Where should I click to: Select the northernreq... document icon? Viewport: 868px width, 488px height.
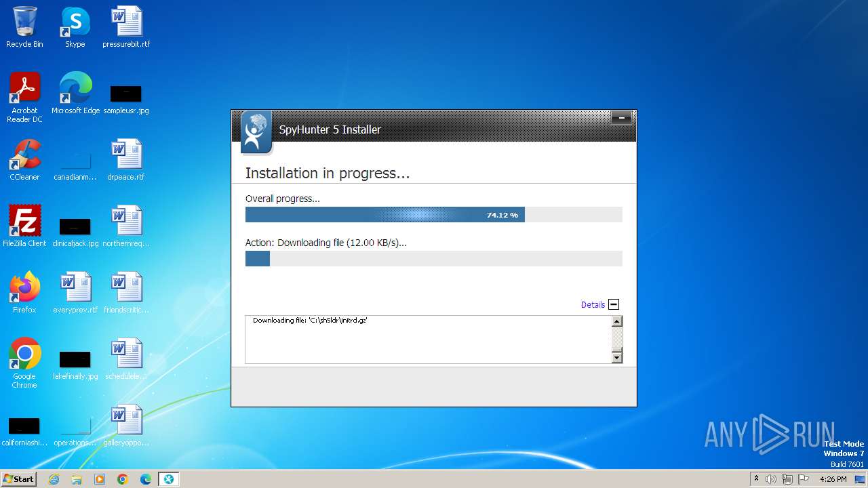126,226
